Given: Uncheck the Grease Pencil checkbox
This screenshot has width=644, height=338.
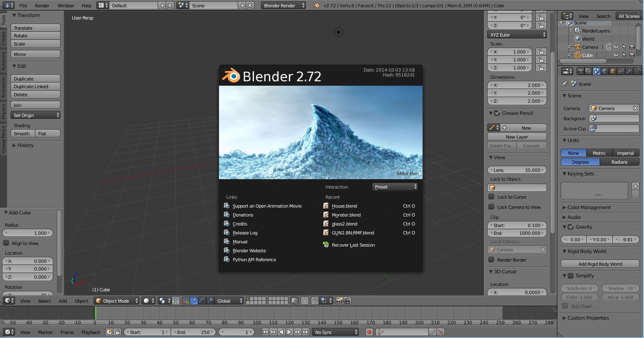Looking at the screenshot, I should tap(497, 113).
